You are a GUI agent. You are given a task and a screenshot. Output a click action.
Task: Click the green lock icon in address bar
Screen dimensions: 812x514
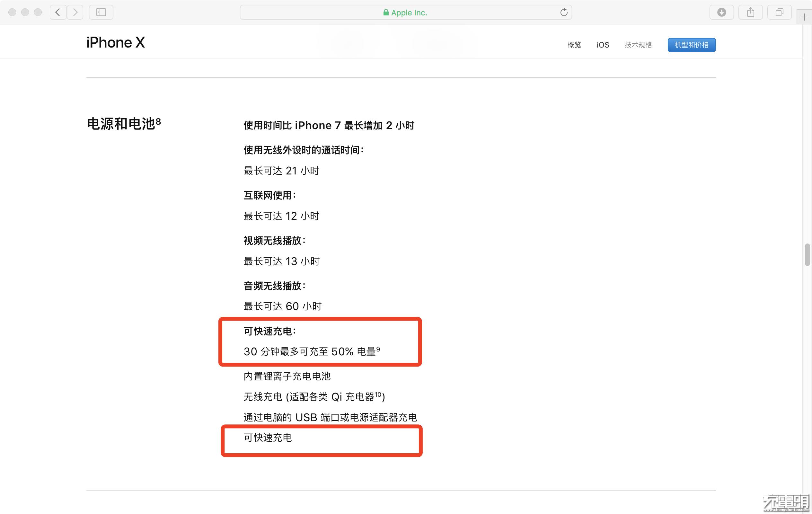[386, 13]
